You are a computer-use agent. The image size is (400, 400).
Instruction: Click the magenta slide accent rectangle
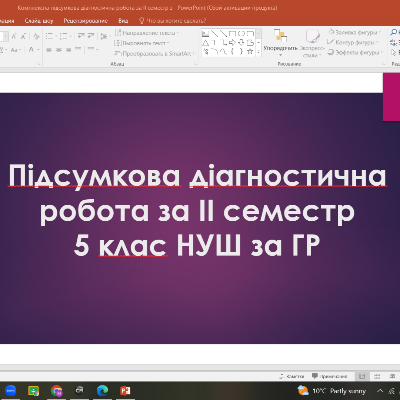pos(391,97)
